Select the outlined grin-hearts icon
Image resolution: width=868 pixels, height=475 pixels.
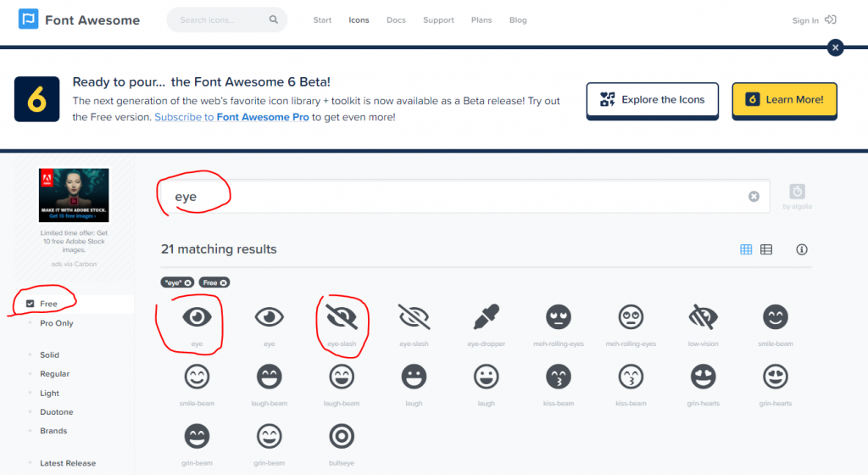click(775, 377)
